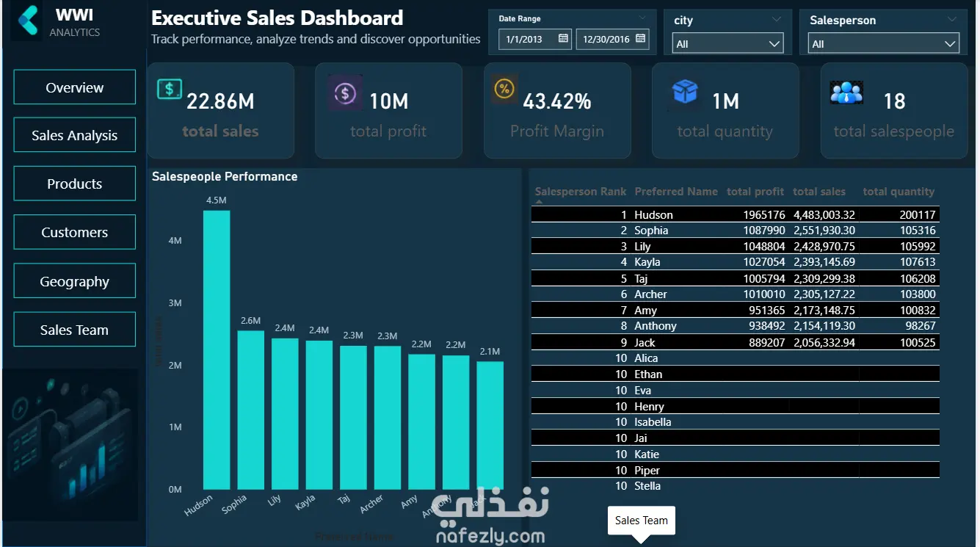
Task: Open the end date calendar picker icon
Action: (x=640, y=38)
